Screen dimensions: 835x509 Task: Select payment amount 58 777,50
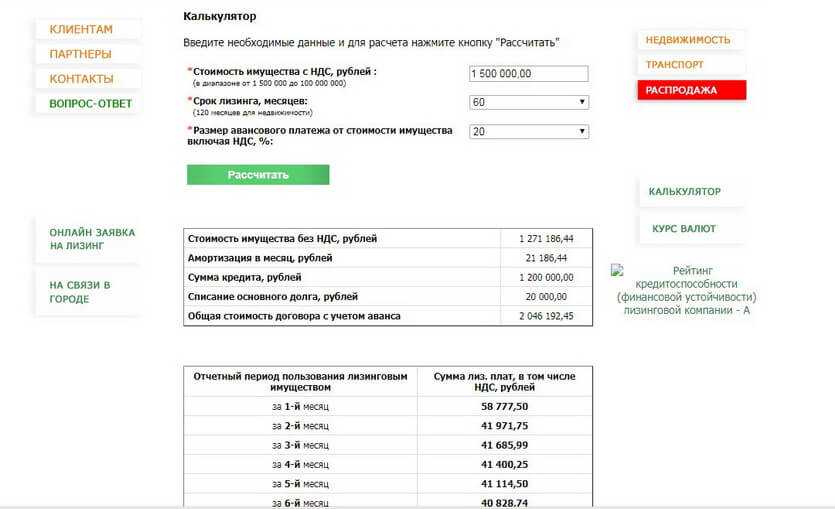point(504,407)
